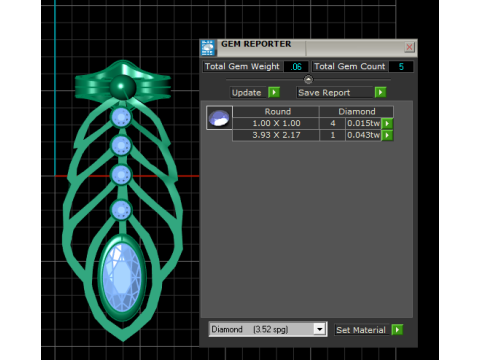
Task: Click the Set Material label
Action: click(x=362, y=330)
